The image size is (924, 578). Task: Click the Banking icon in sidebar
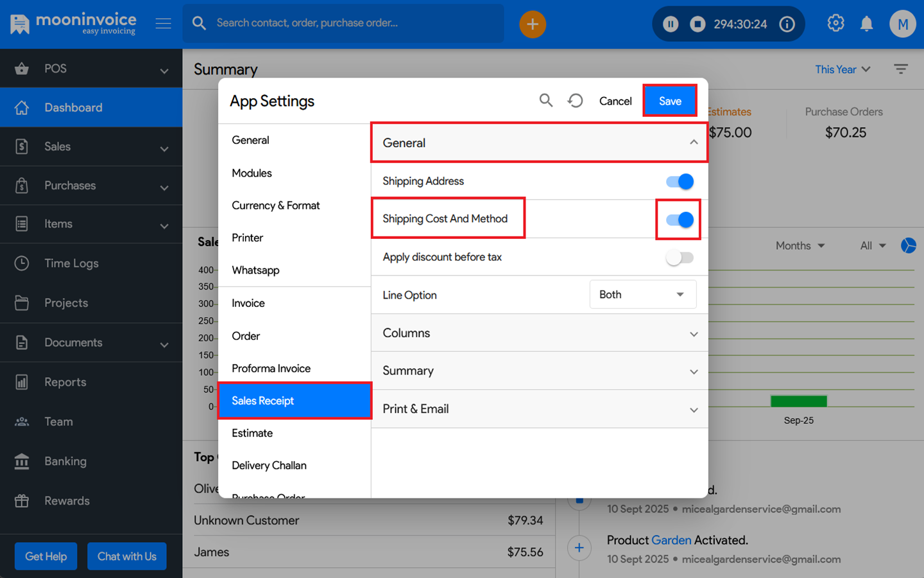pyautogui.click(x=21, y=461)
